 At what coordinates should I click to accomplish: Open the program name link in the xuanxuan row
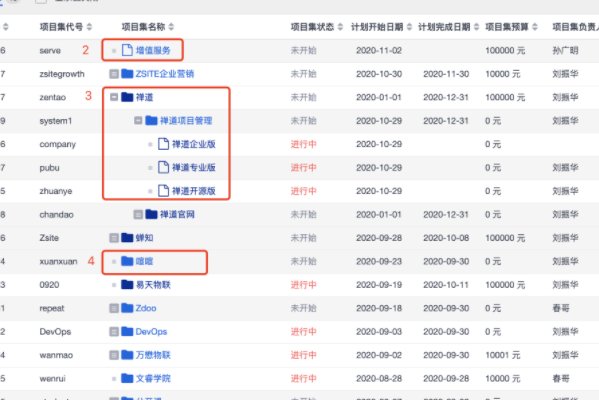pos(144,261)
